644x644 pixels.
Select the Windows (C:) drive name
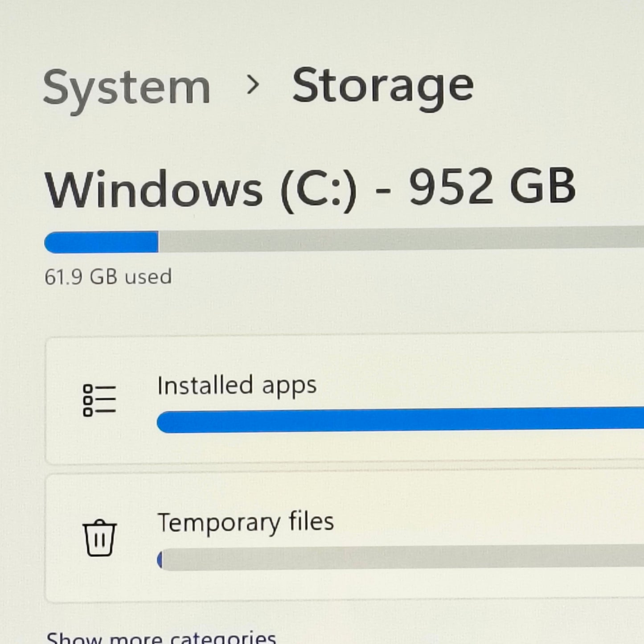point(201,190)
